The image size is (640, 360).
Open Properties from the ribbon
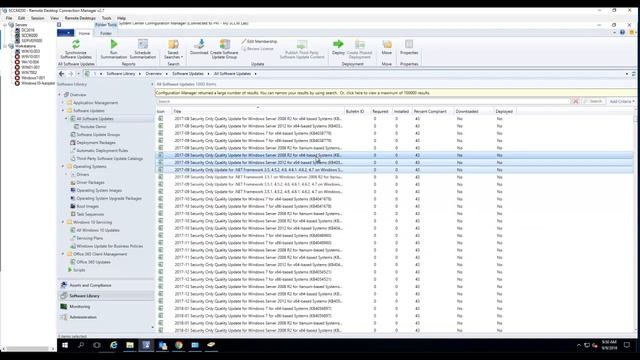point(409,47)
